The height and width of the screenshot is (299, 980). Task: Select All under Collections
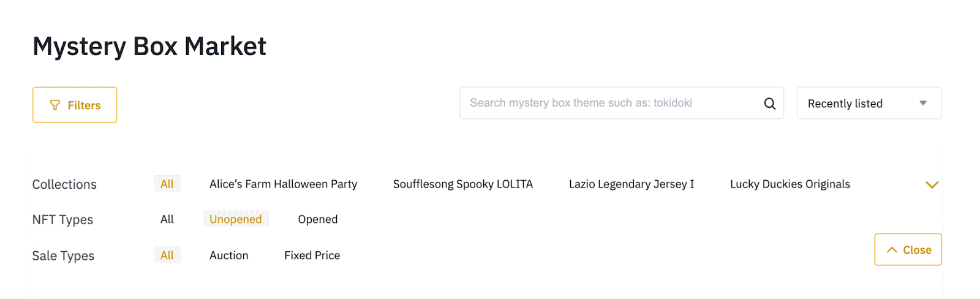tap(167, 184)
